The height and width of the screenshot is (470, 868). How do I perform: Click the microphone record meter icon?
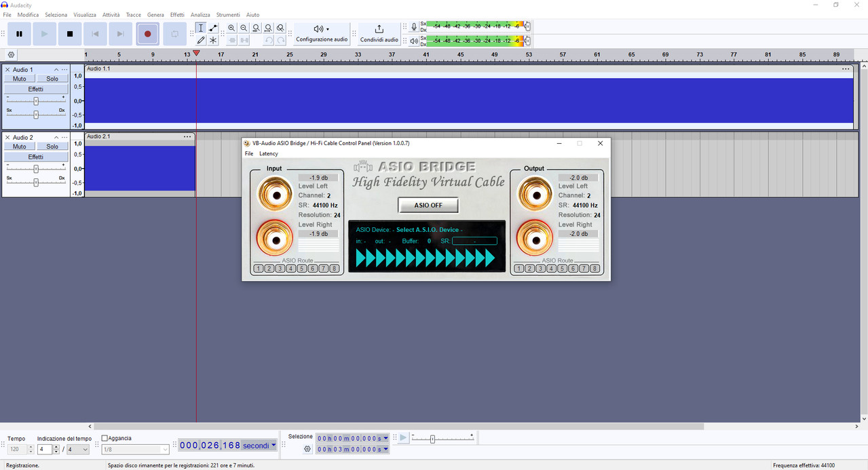click(414, 27)
